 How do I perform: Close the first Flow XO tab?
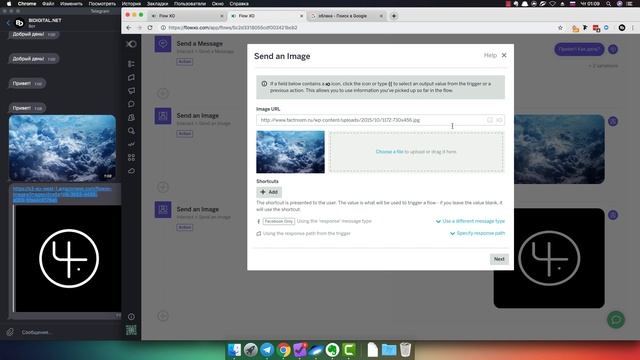(222, 16)
